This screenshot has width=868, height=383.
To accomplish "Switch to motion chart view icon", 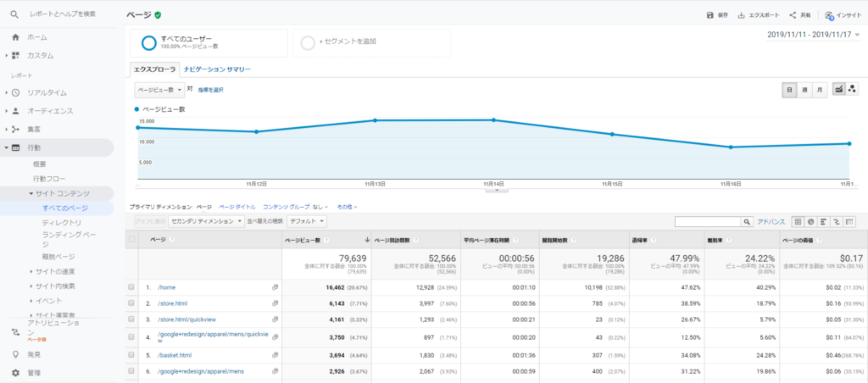I will click(x=852, y=89).
